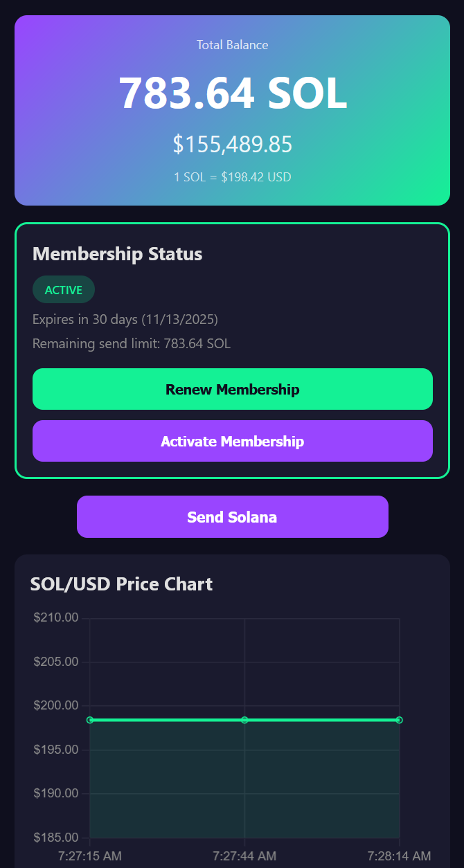Click the $155,489.85 USD value
The width and height of the screenshot is (464, 868).
click(x=232, y=144)
